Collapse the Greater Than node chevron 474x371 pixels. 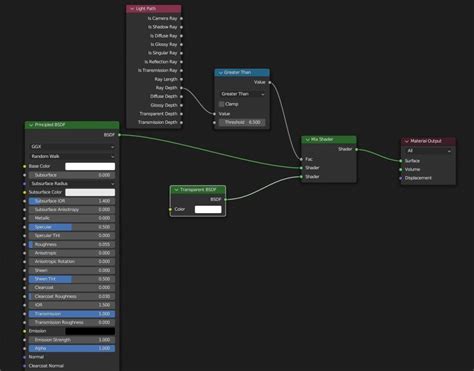(220, 73)
